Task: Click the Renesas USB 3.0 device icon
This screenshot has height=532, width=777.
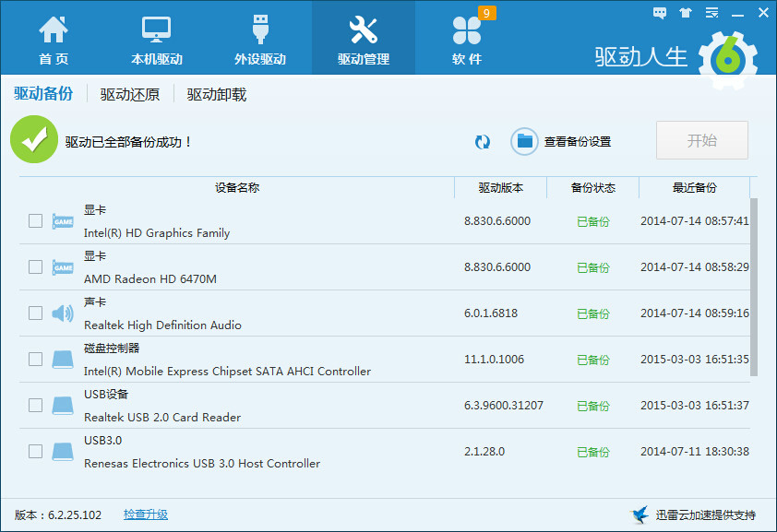Action: point(63,452)
